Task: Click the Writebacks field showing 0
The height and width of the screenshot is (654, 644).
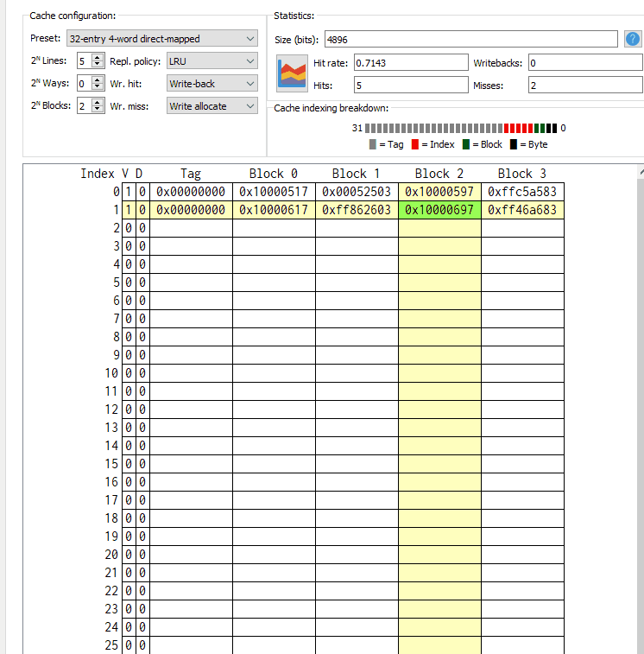Action: coord(585,62)
